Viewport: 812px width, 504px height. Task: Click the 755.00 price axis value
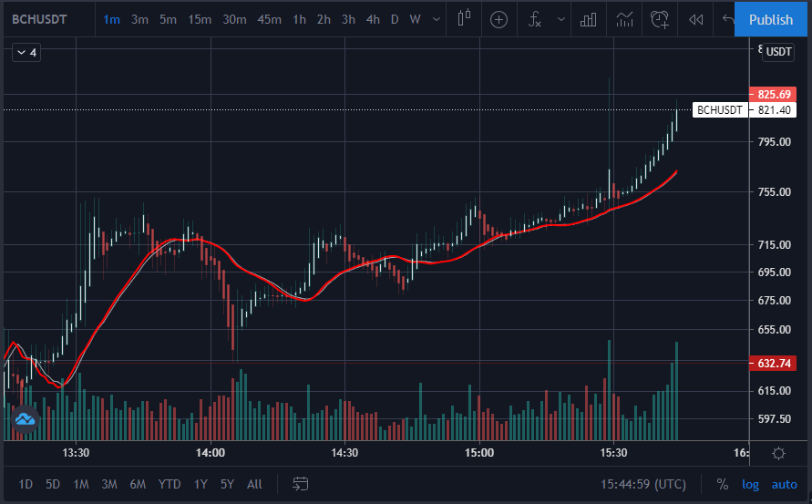(x=775, y=192)
